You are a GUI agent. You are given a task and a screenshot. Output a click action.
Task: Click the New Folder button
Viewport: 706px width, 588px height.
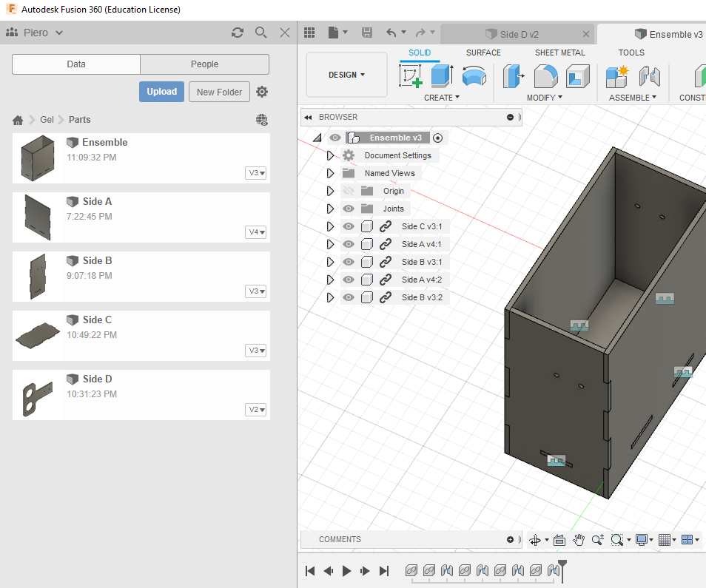point(219,92)
